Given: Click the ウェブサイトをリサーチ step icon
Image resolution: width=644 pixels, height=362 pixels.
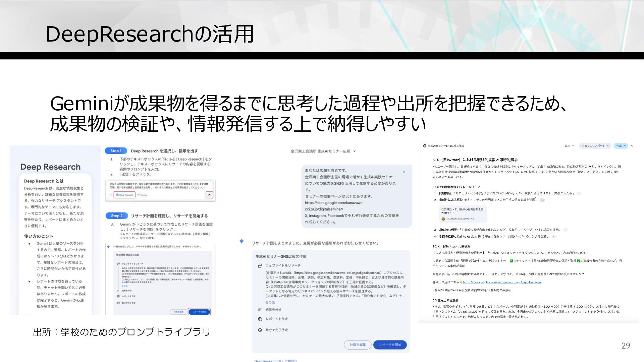Looking at the screenshot, I should 260,265.
